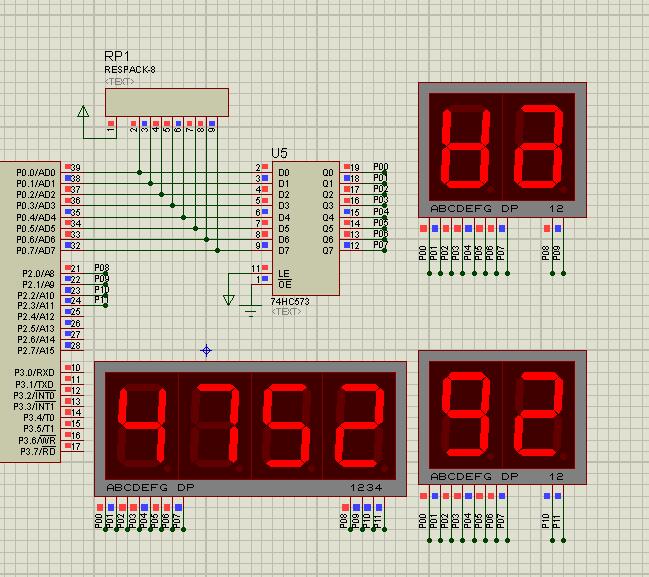Click the downward triangle terminal on LE wire
The width and height of the screenshot is (649, 577).
pos(228,300)
